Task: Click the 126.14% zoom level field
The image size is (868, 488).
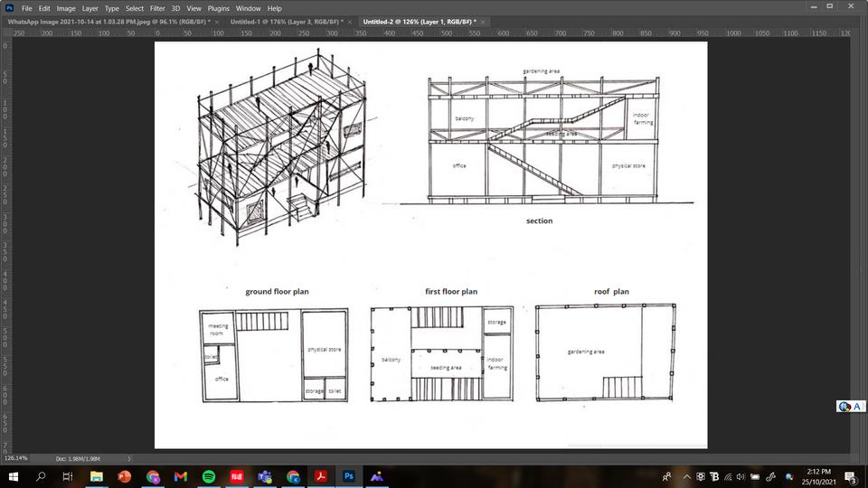Action: (x=16, y=458)
